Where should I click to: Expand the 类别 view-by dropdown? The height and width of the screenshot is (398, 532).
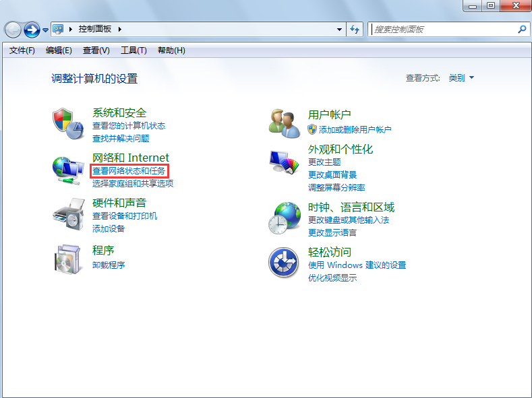pyautogui.click(x=461, y=78)
